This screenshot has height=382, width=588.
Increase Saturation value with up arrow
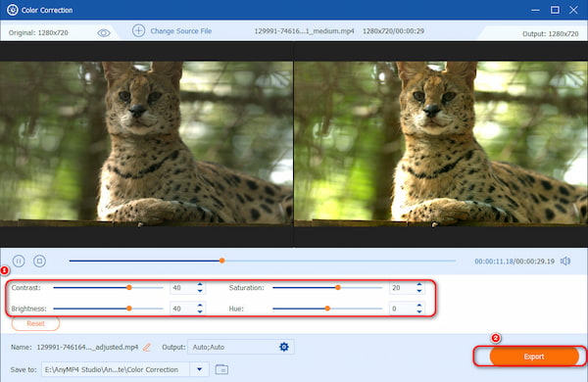click(x=419, y=285)
